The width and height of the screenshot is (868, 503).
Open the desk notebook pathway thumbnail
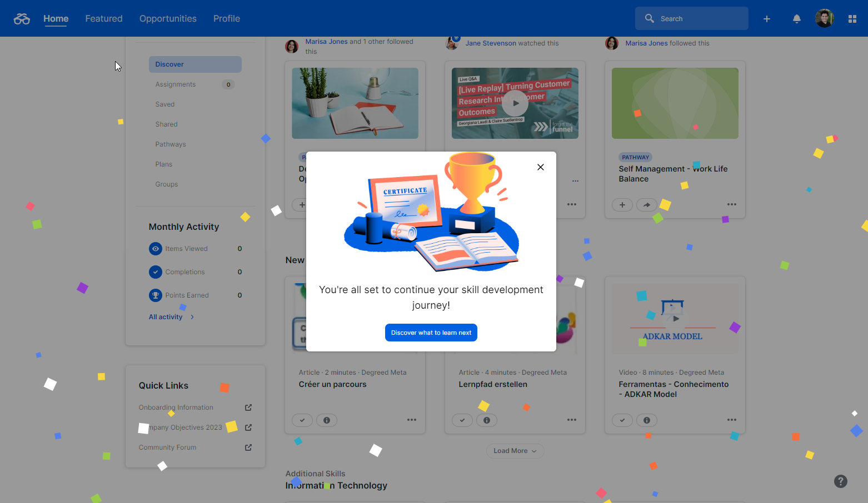355,103
